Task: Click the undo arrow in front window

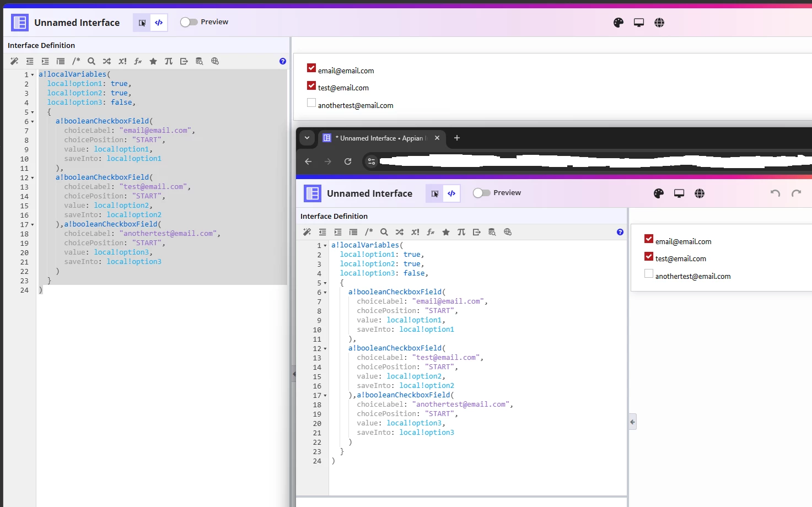Action: tap(775, 193)
